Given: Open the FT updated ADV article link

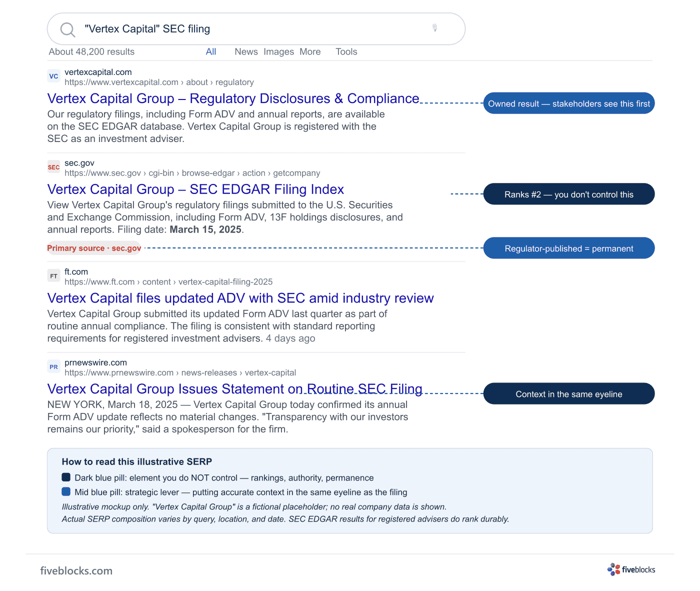Looking at the screenshot, I should click(x=240, y=298).
